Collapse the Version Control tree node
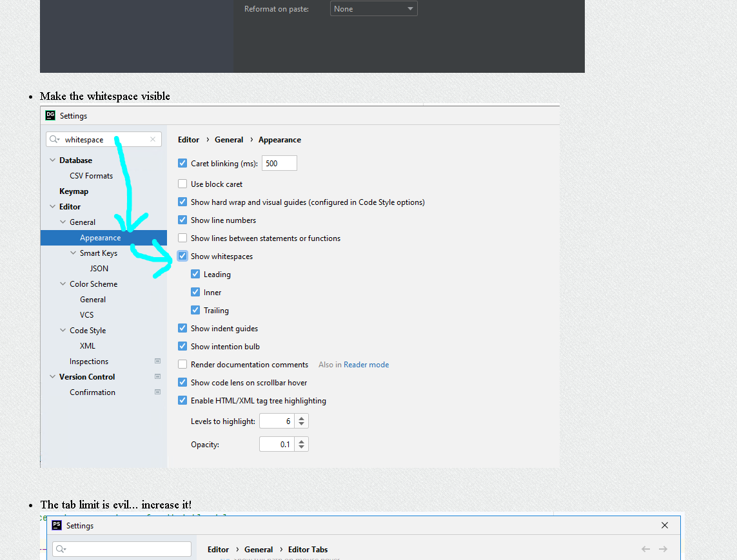The height and width of the screenshot is (560, 737). click(x=53, y=376)
